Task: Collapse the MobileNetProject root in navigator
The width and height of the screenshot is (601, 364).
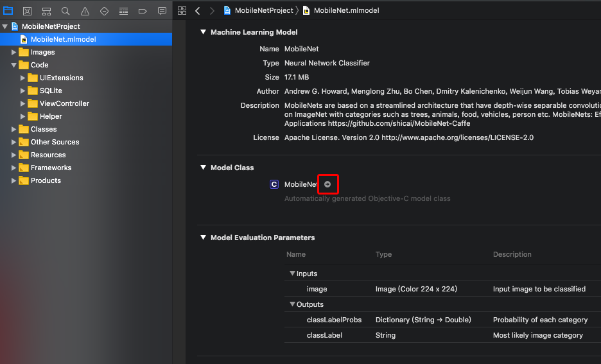Action: [x=5, y=26]
